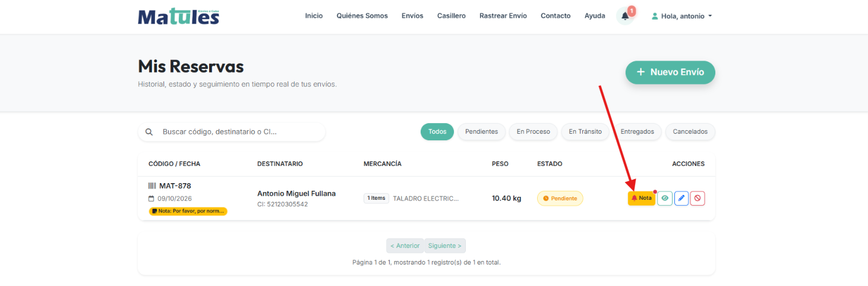Click the ESTADO column header
The image size is (868, 286).
pyautogui.click(x=550, y=164)
